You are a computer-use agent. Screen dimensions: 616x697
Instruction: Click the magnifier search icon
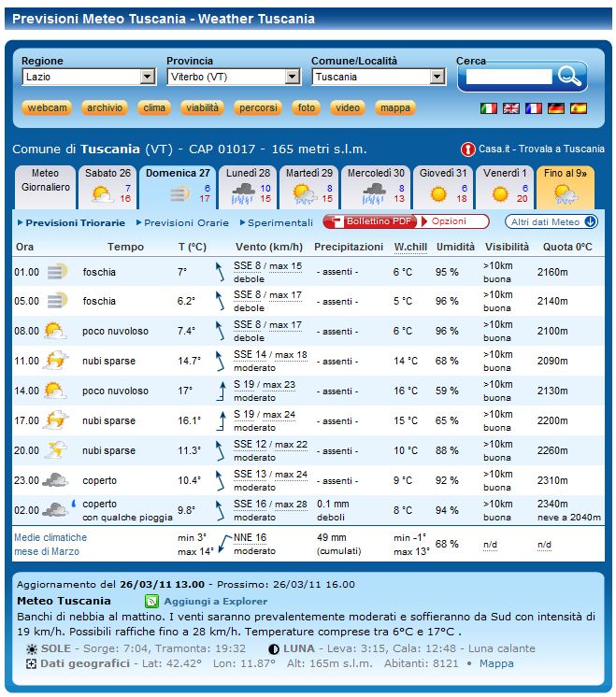pos(570,76)
